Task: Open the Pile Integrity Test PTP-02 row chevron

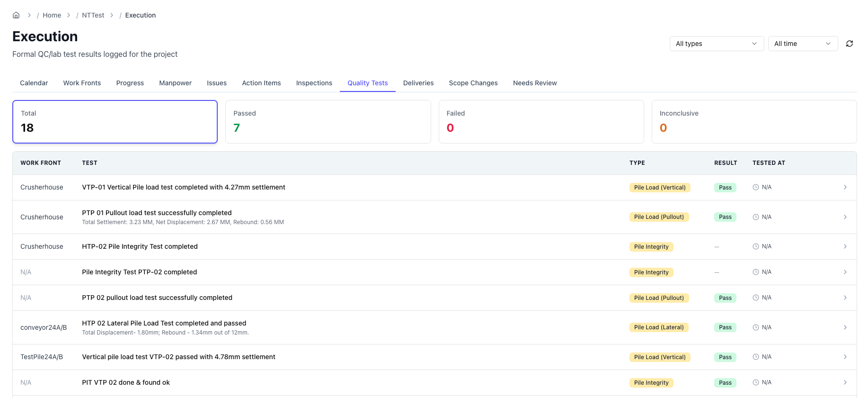Action: tap(845, 272)
